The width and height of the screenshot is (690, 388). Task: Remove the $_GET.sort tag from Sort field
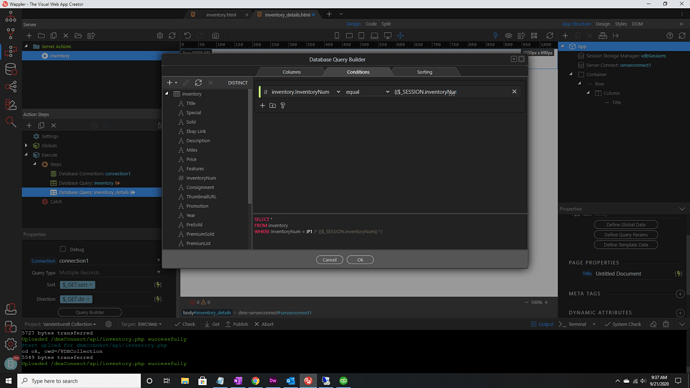91,285
